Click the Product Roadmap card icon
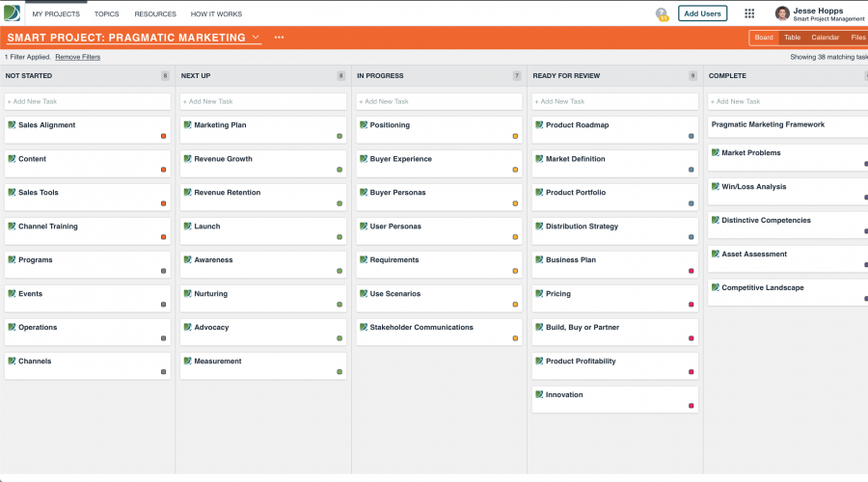The width and height of the screenshot is (868, 482). (539, 124)
